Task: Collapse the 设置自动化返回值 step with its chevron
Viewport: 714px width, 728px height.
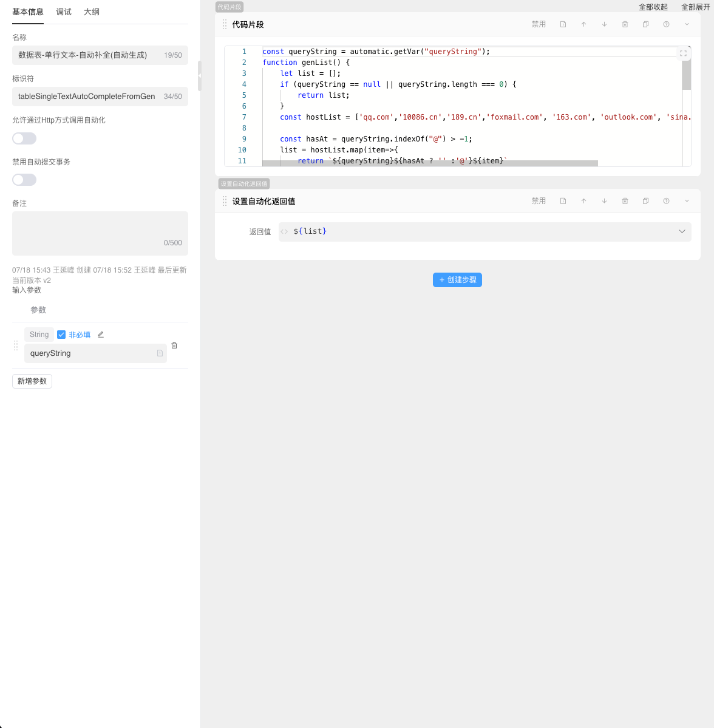Action: (x=687, y=201)
